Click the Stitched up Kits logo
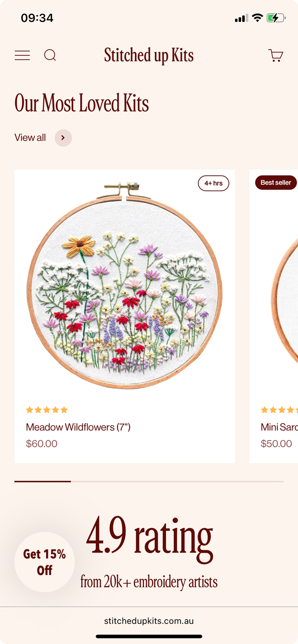 point(149,55)
